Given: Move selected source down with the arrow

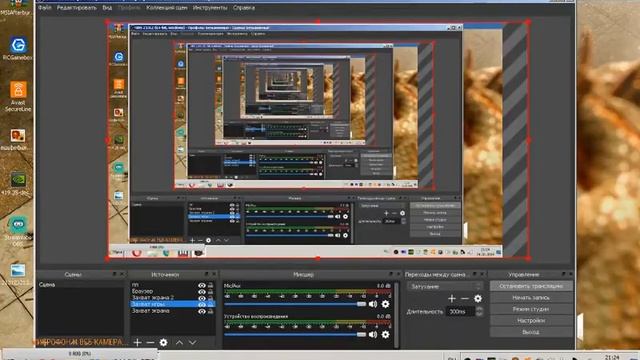Looking at the screenshot, I should (192, 342).
